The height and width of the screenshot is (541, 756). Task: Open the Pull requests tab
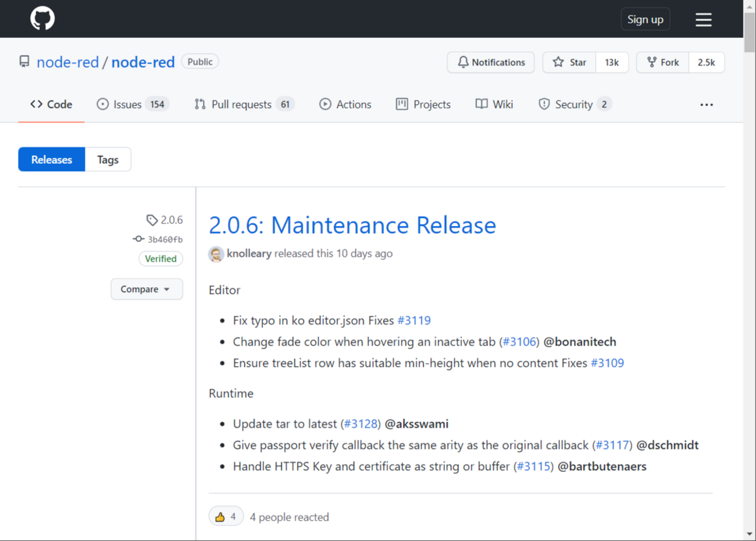click(244, 105)
